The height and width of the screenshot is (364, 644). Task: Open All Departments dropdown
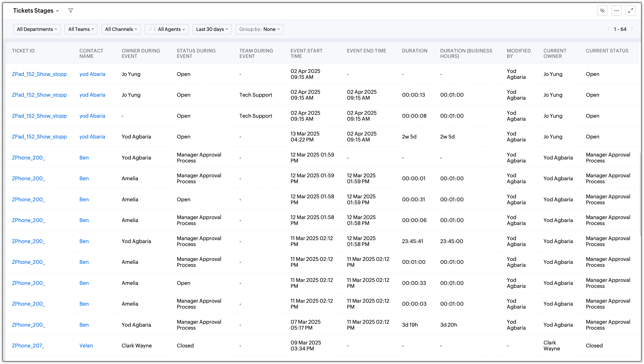pyautogui.click(x=37, y=29)
